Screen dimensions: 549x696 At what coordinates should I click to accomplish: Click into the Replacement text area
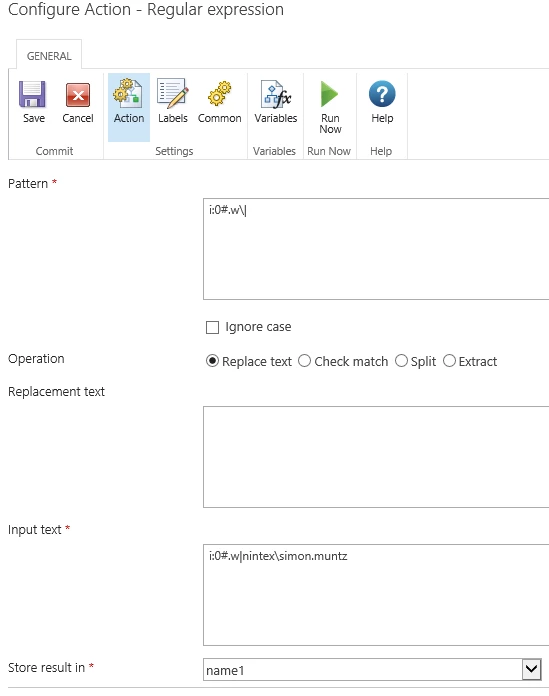(x=376, y=457)
